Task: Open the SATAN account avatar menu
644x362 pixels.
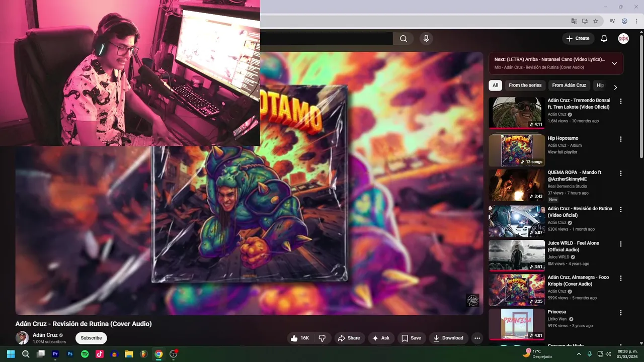Action: point(623,39)
